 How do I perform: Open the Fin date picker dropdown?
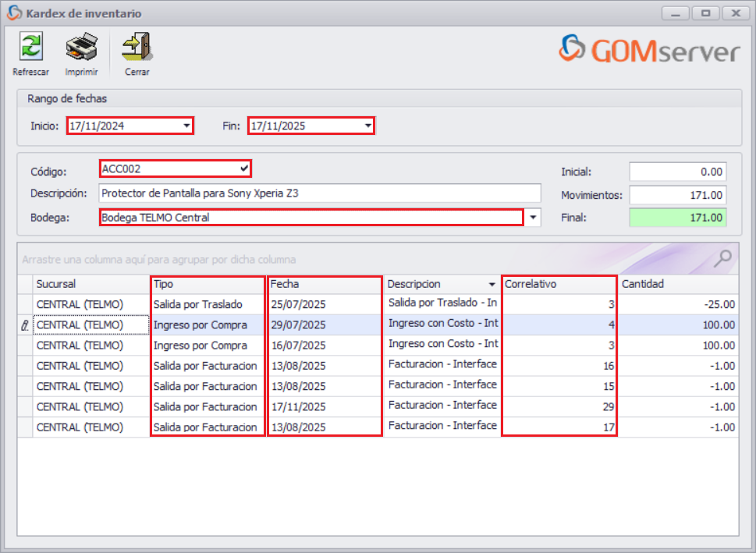(x=365, y=125)
